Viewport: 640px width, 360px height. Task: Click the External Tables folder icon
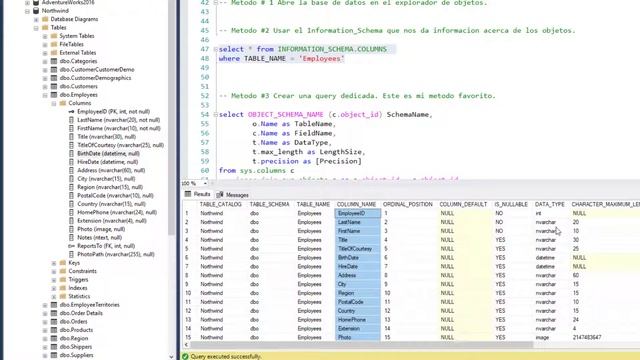click(x=54, y=53)
